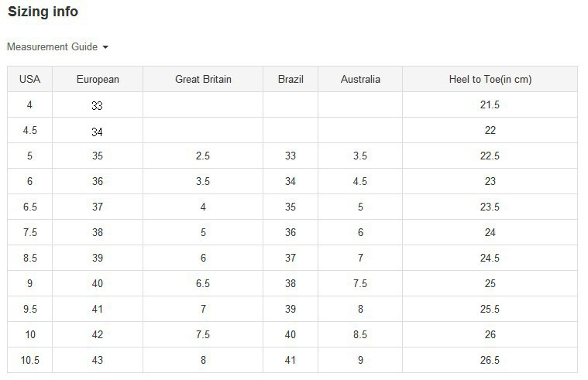Click Heel to Toe 26.5 cell

(490, 361)
